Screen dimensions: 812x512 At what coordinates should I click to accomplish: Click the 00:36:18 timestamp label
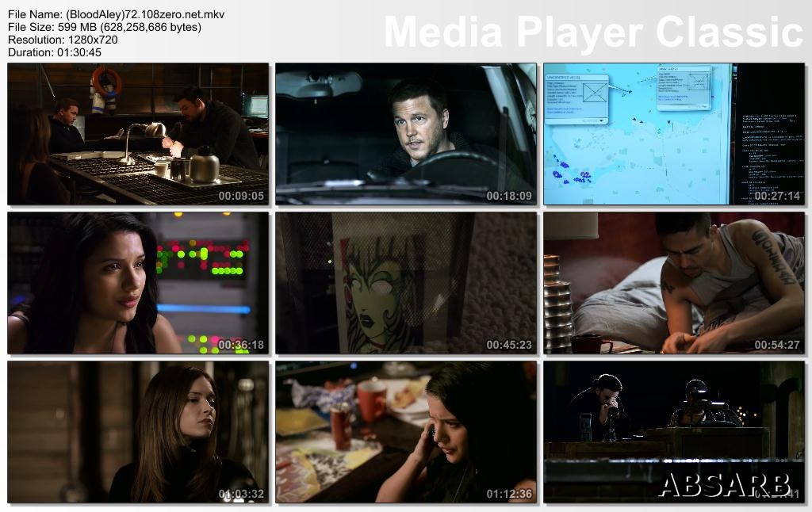tap(241, 345)
